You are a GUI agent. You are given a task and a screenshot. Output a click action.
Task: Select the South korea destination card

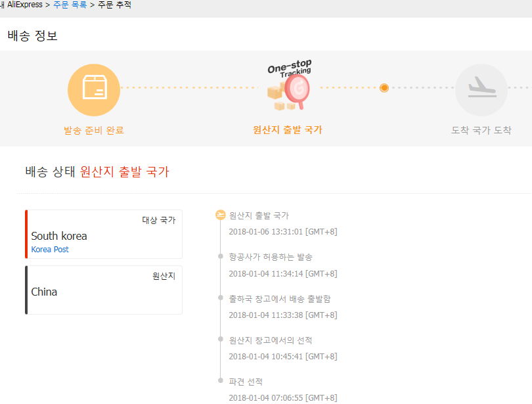click(104, 235)
